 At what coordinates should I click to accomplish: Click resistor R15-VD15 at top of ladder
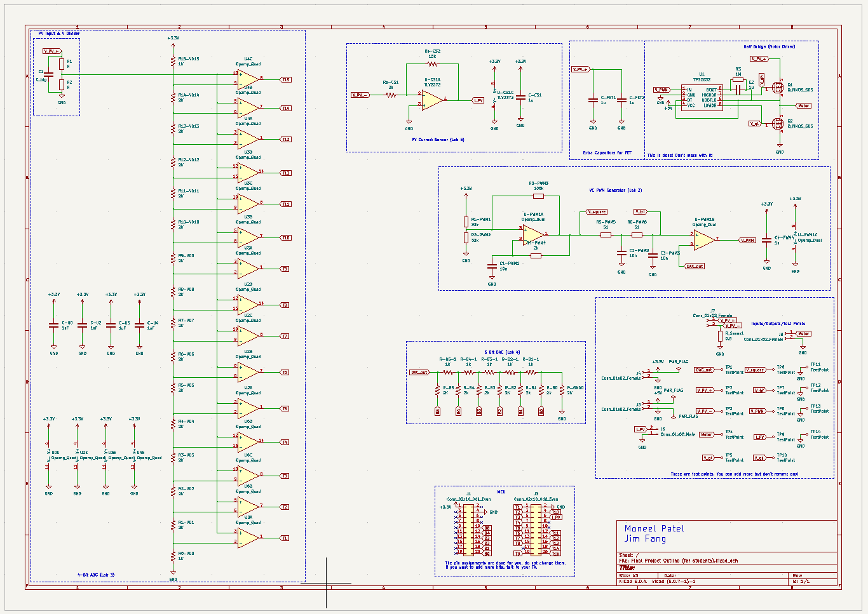[173, 61]
